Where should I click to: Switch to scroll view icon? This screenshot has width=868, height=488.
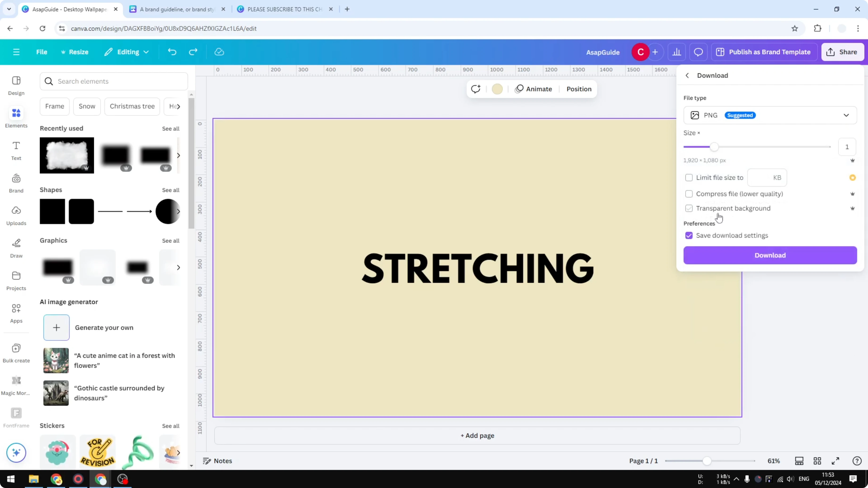click(x=799, y=461)
